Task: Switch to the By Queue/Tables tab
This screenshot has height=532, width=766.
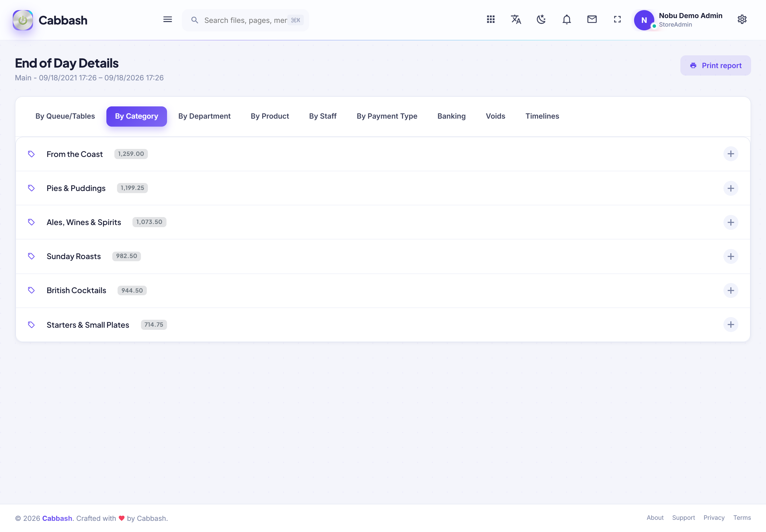Action: (65, 116)
